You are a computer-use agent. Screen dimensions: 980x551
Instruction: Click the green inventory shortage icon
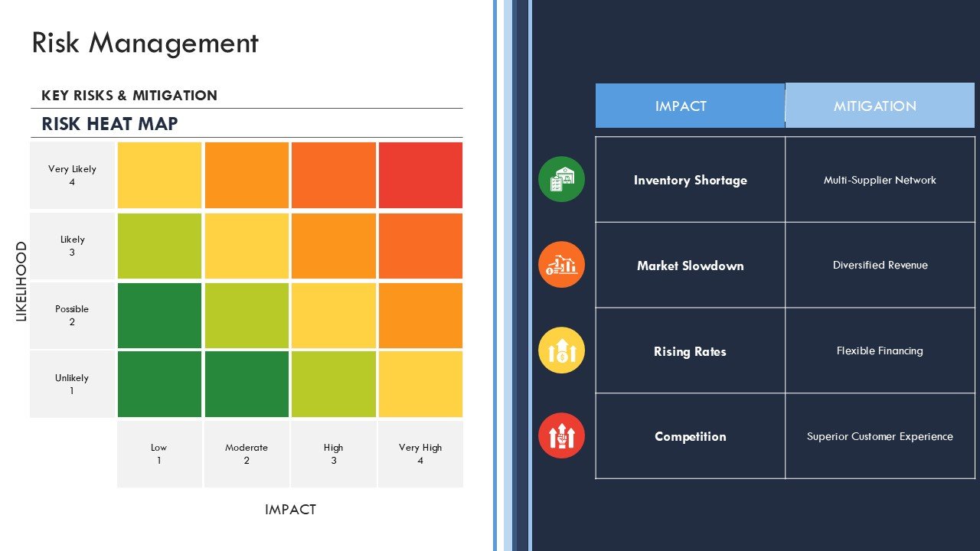pos(561,179)
